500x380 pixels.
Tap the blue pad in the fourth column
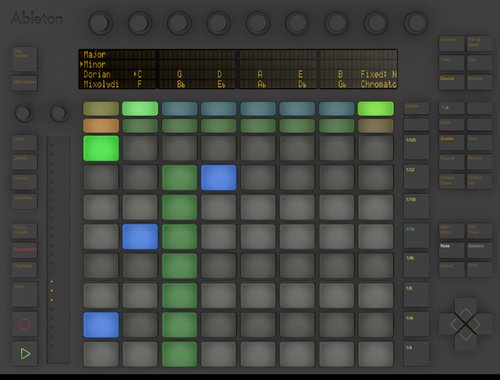tap(219, 178)
